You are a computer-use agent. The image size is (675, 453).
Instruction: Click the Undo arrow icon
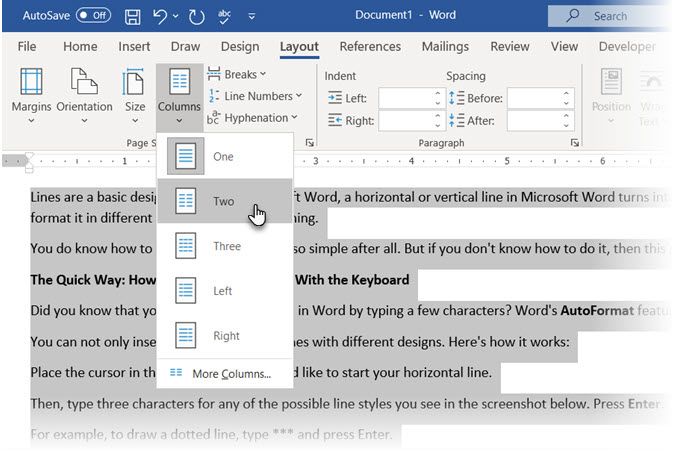click(x=160, y=16)
